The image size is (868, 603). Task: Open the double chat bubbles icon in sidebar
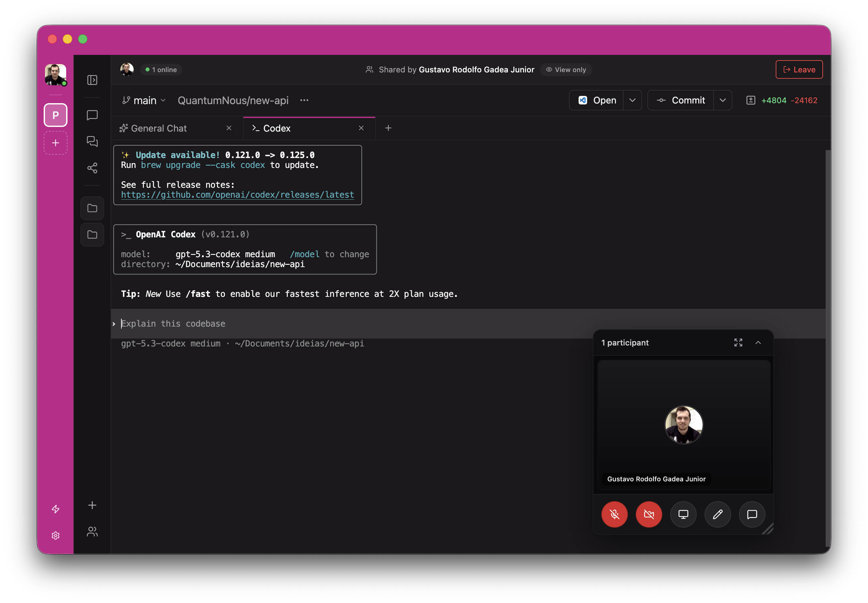coord(92,141)
